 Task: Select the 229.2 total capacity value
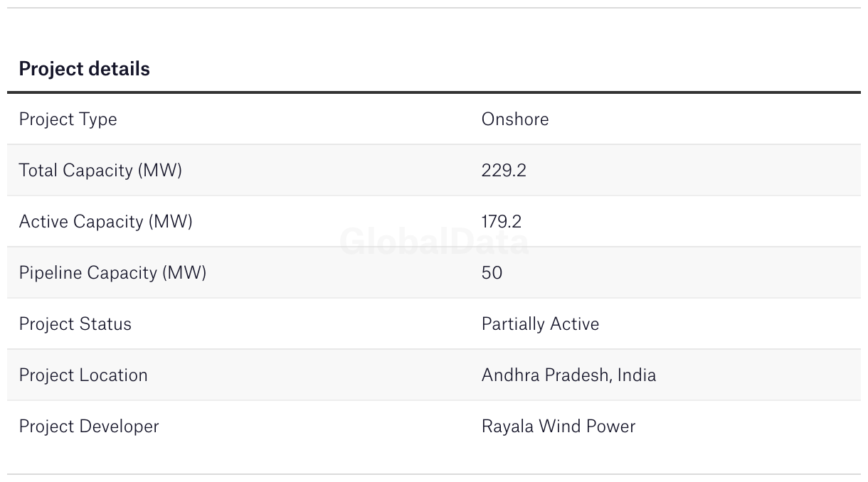tap(503, 171)
